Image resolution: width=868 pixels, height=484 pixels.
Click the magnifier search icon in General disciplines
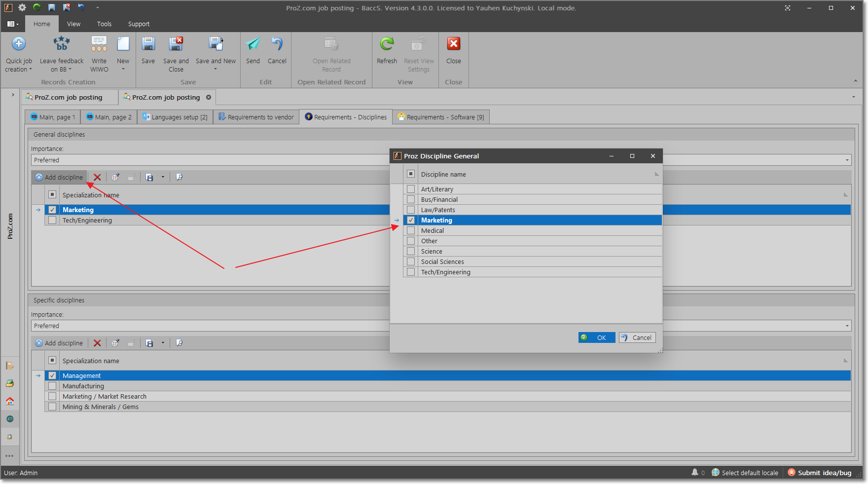click(x=180, y=177)
